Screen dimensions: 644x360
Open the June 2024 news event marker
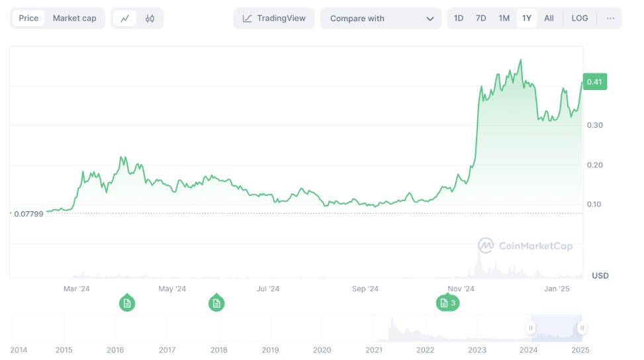click(216, 304)
